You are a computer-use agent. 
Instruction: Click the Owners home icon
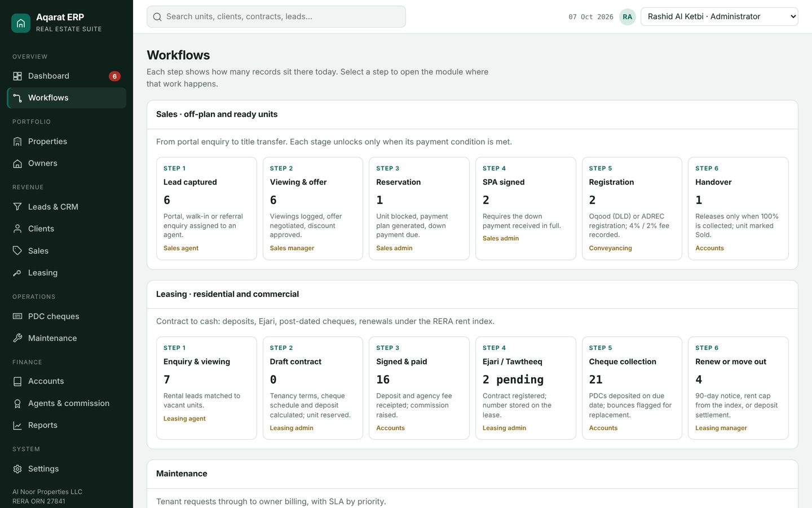17,164
